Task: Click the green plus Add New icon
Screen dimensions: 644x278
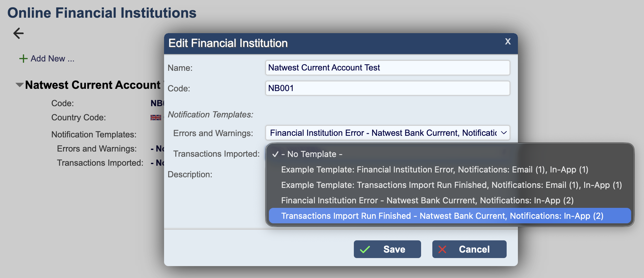Action: [23, 59]
